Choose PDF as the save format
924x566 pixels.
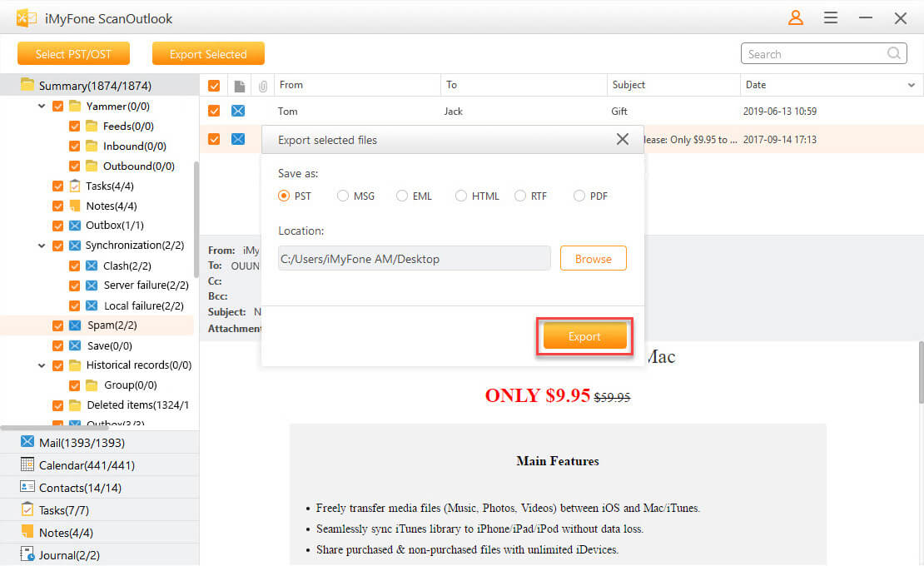pos(579,196)
